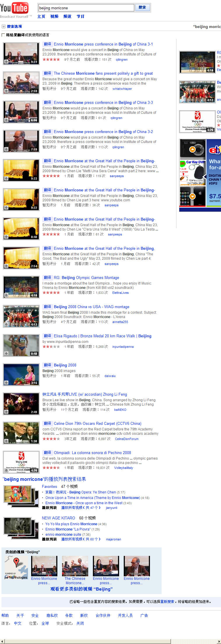Open the location setting 全球 link
The width and height of the screenshot is (221, 644).
45,623
